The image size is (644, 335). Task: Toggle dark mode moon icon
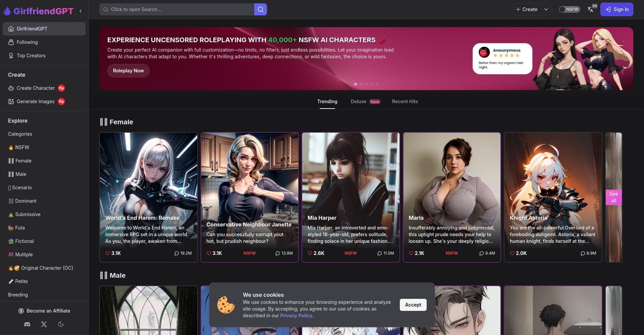coord(61,324)
